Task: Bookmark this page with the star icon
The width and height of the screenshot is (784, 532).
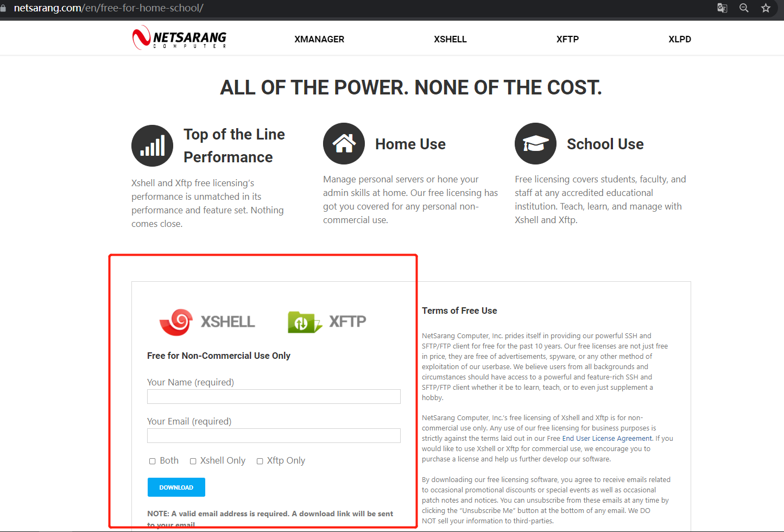Action: 766,8
